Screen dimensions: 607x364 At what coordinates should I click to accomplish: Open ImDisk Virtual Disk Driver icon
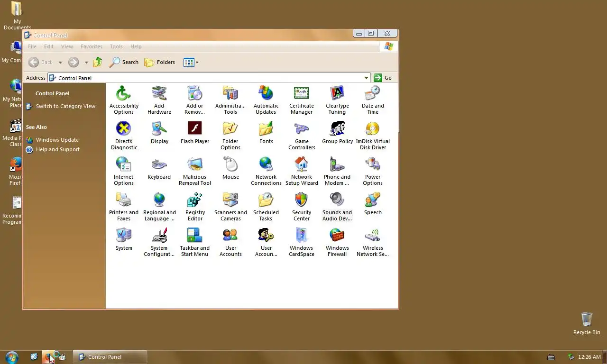[373, 136]
